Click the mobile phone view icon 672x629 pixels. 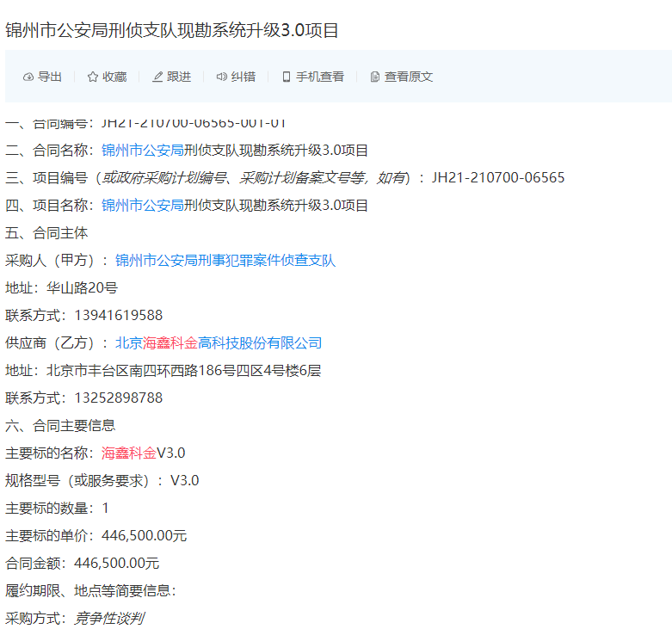tap(287, 77)
